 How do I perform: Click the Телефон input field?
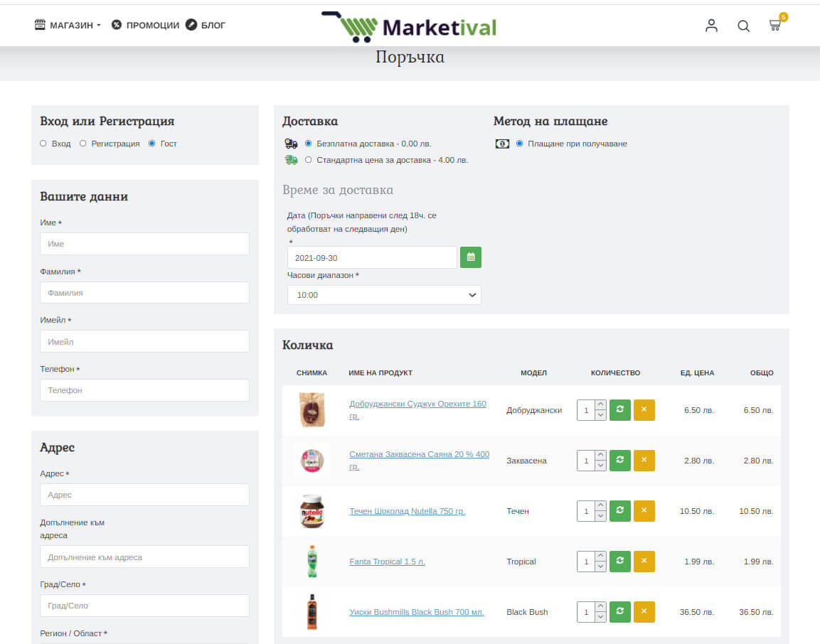[x=144, y=390]
